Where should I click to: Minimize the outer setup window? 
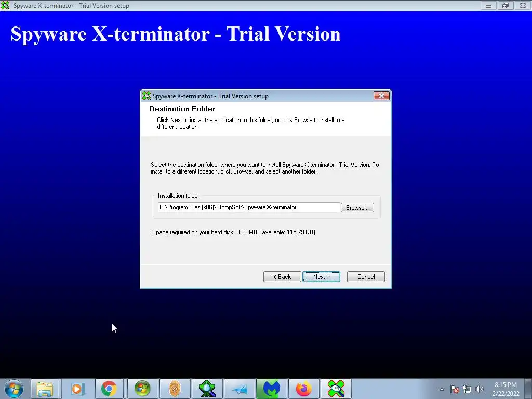pos(488,5)
